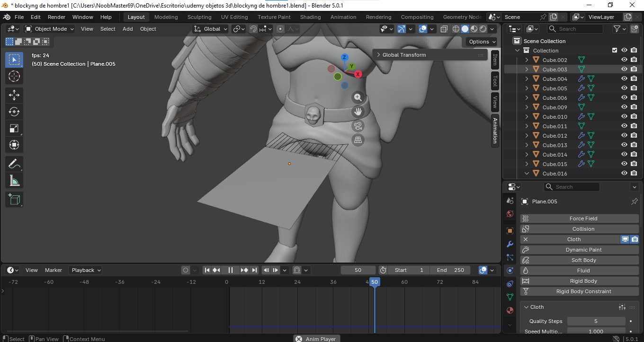
Task: Uncheck the Collection exclude checkbox
Action: pyautogui.click(x=615, y=51)
